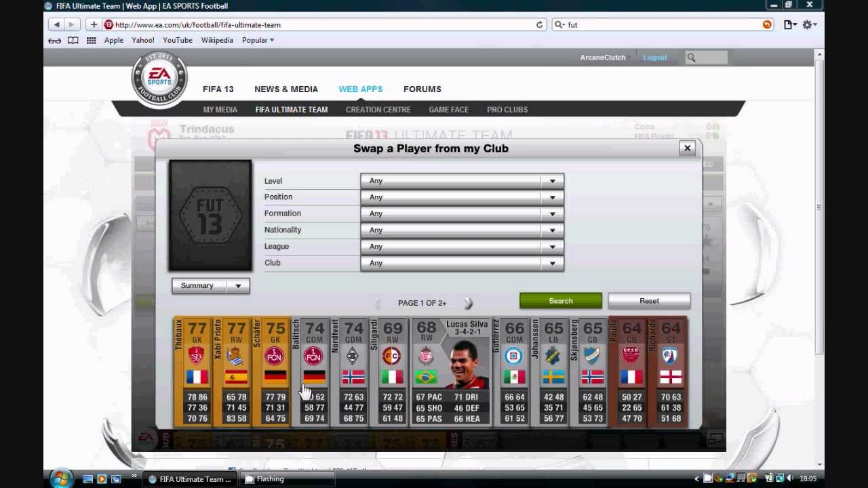
Task: Open the FIFA 13 menu
Action: (218, 89)
